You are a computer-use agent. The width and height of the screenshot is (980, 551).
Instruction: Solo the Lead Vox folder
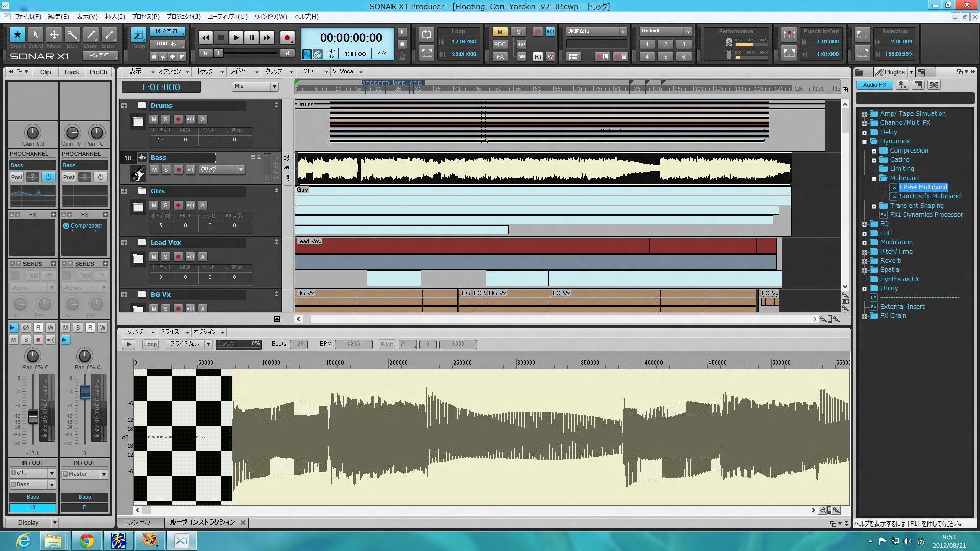165,257
